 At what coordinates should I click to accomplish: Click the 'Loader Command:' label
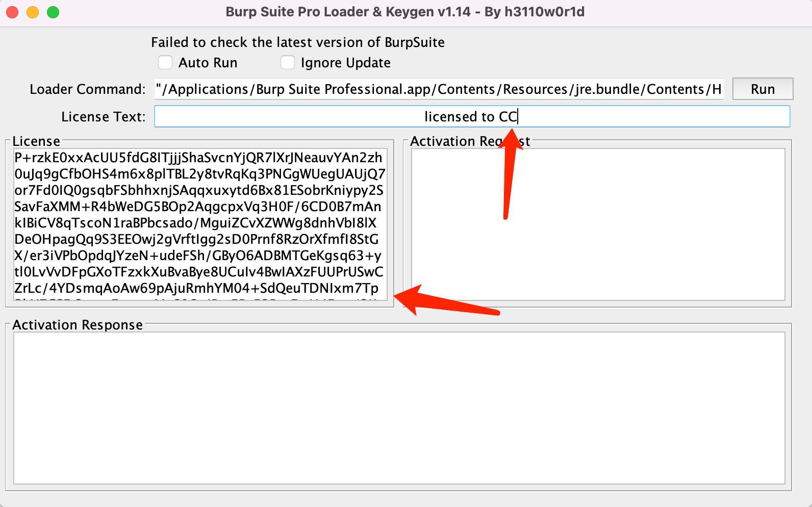pos(88,89)
